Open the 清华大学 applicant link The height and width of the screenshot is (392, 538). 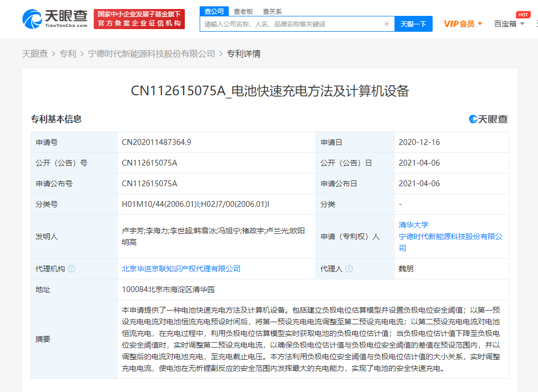(414, 225)
